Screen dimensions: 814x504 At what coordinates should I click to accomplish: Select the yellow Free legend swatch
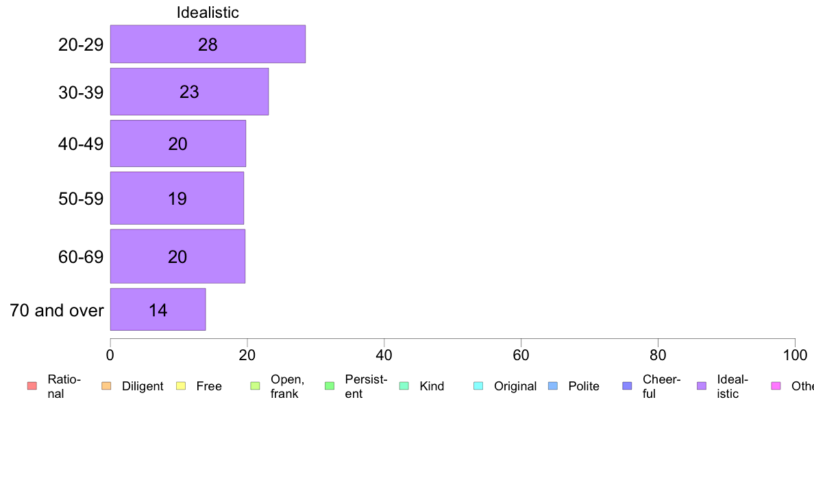(x=181, y=386)
